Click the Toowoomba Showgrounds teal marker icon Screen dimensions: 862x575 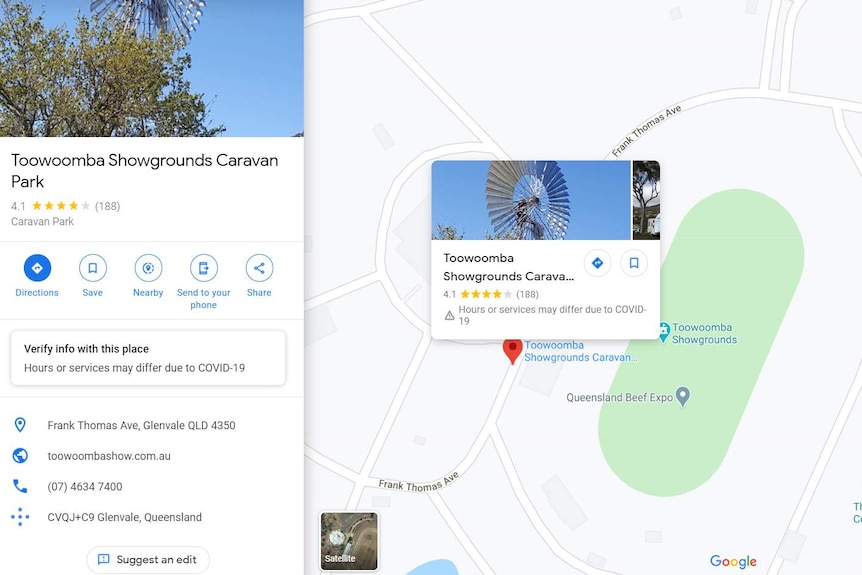(664, 331)
